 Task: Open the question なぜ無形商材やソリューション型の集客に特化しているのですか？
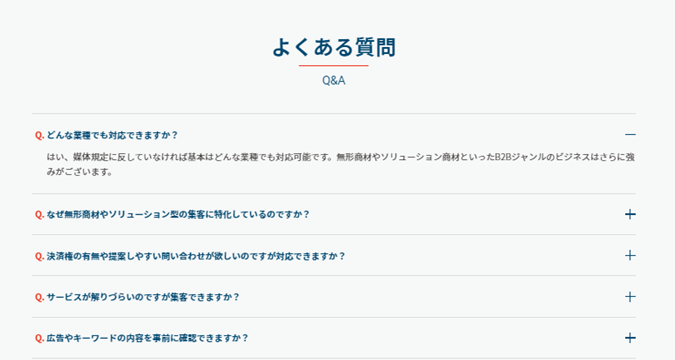(178, 214)
